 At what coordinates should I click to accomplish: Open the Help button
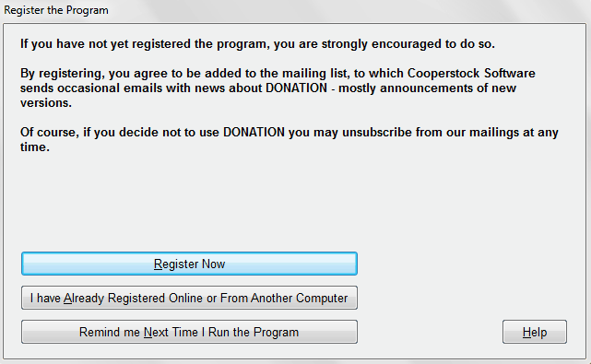535,332
